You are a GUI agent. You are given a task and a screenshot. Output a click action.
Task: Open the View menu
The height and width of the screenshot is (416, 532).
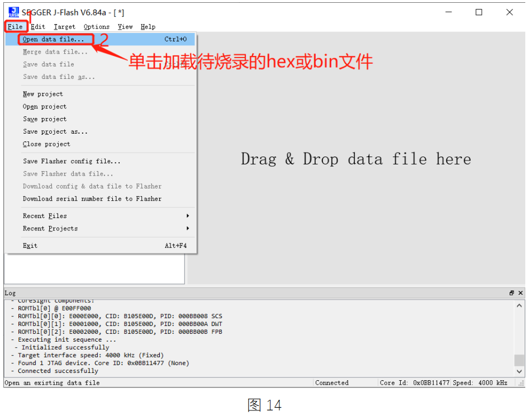pos(125,26)
